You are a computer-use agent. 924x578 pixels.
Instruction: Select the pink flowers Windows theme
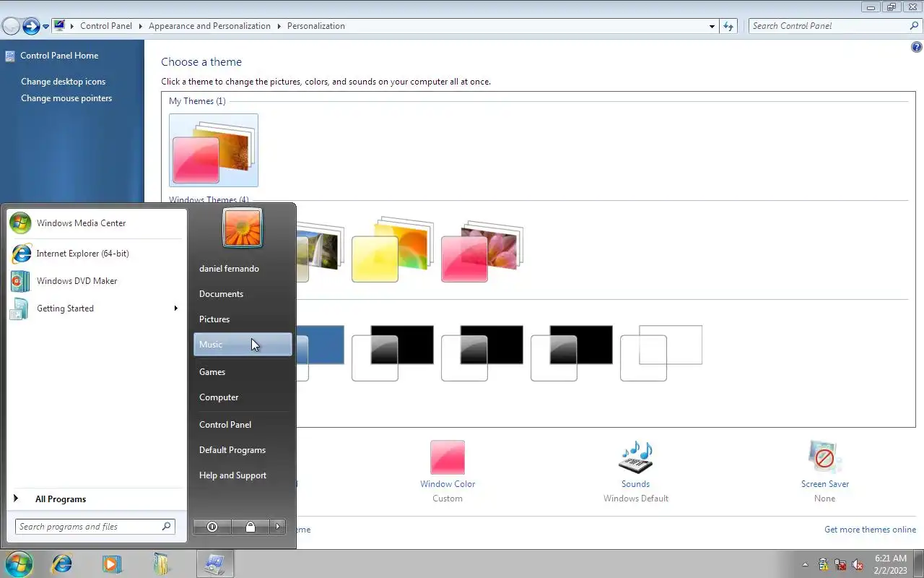[x=482, y=252]
